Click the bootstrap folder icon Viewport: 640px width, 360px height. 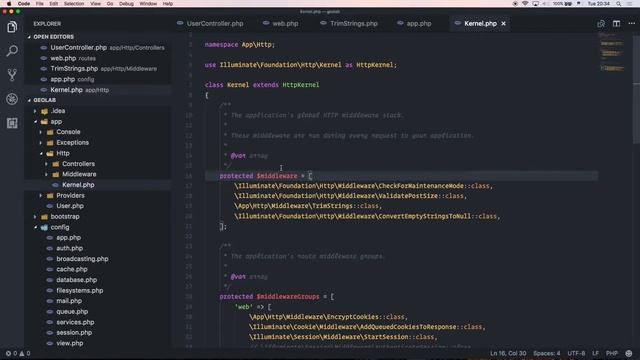tap(44, 217)
